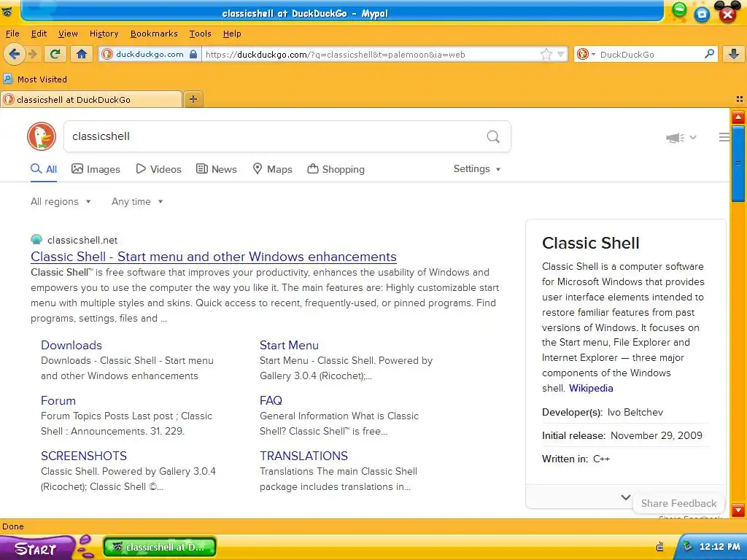Screen dimensions: 747x560
Task: Click the Most Visited bookmark folder
Action: tap(35, 79)
